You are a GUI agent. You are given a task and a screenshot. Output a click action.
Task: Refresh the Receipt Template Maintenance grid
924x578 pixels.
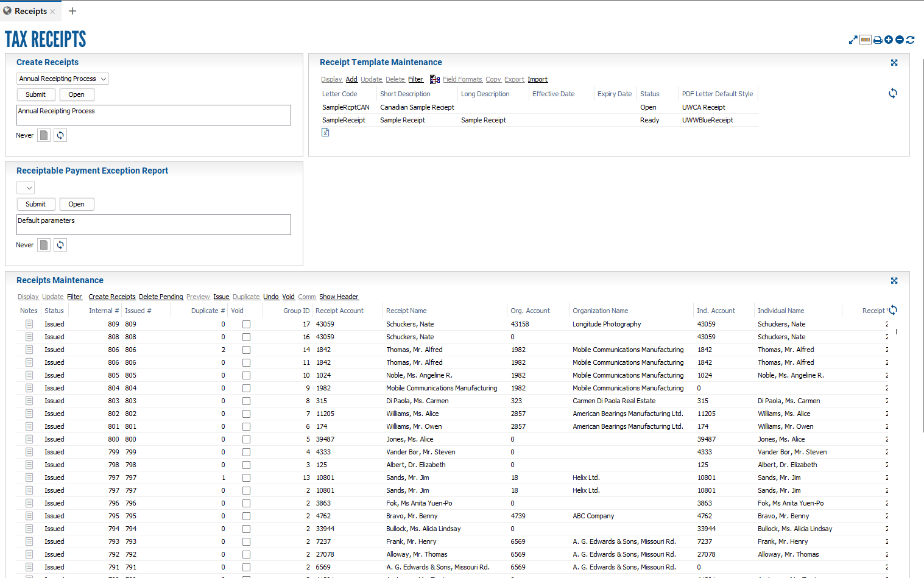point(893,93)
